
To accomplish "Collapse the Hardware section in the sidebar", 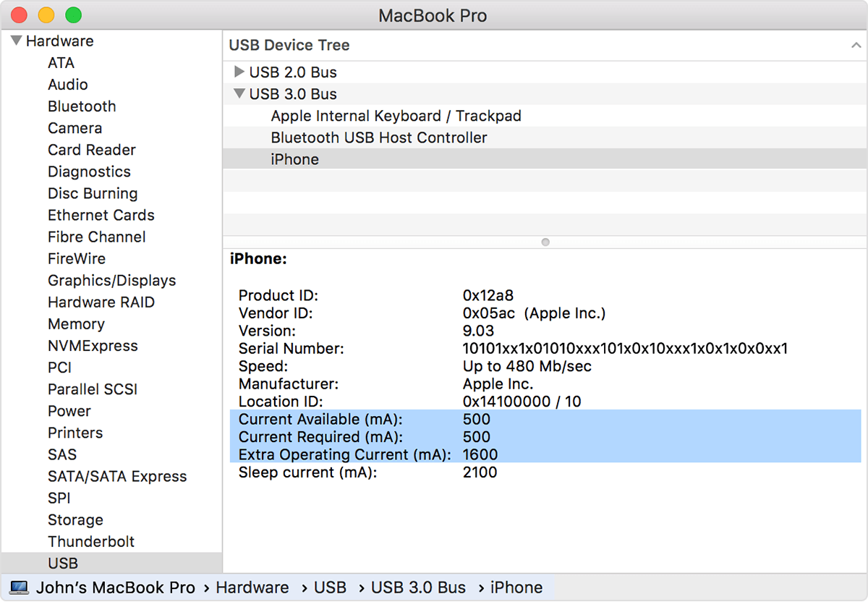I will pos(16,41).
